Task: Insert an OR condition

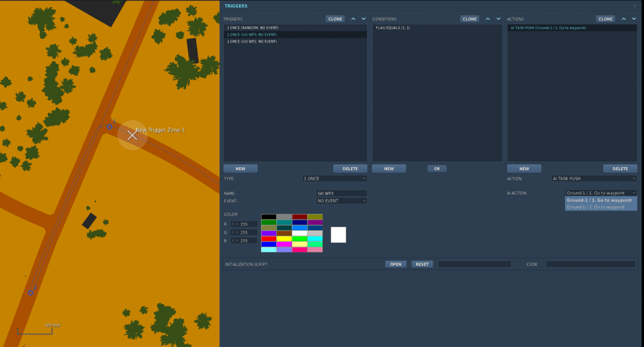Action: point(437,169)
